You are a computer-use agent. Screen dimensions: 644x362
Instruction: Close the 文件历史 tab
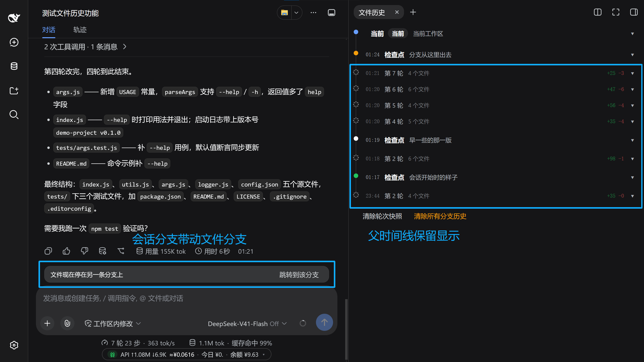pos(397,12)
